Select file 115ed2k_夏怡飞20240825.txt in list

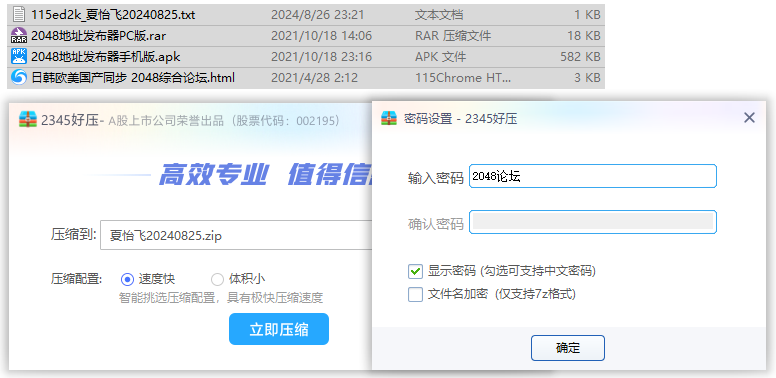(306, 15)
